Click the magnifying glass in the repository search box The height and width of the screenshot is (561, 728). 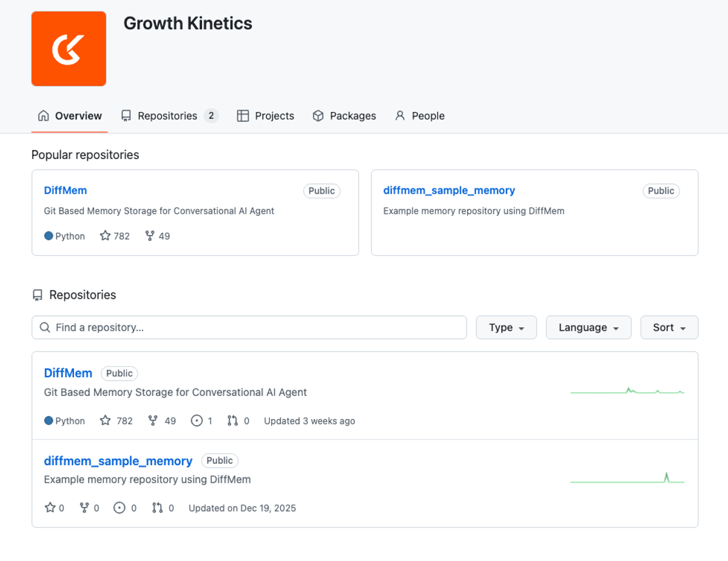[x=45, y=327]
